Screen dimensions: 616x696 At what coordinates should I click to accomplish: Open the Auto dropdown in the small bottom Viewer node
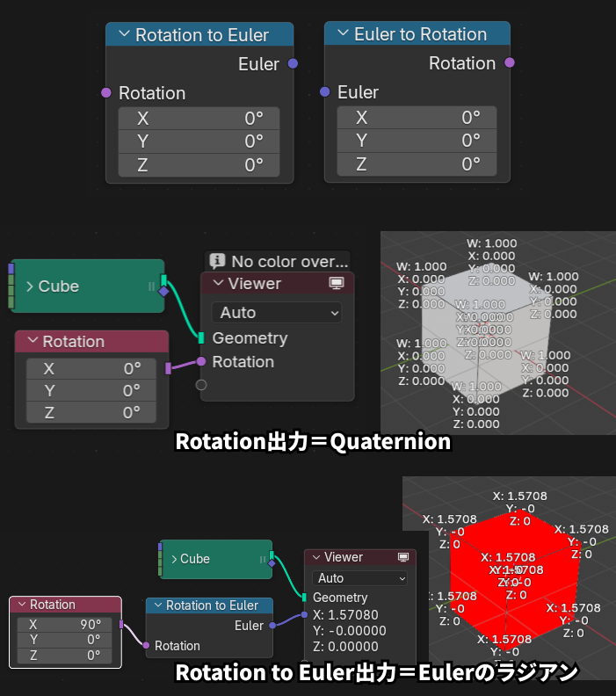[x=359, y=578]
